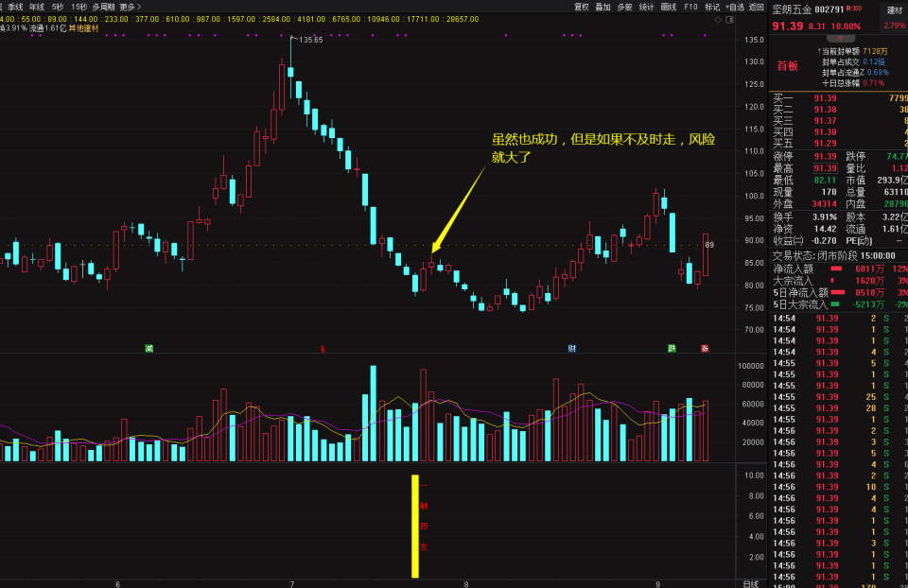Switch to the 年线 yearly period tab
Screen dimensions: 908x588
click(36, 7)
